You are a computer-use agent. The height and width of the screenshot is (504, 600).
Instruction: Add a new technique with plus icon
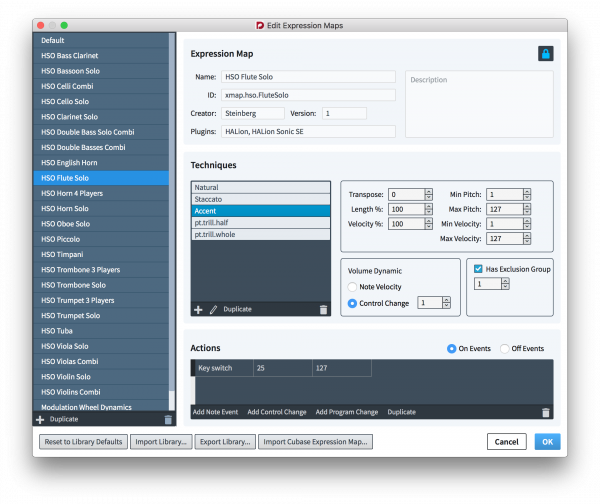198,310
